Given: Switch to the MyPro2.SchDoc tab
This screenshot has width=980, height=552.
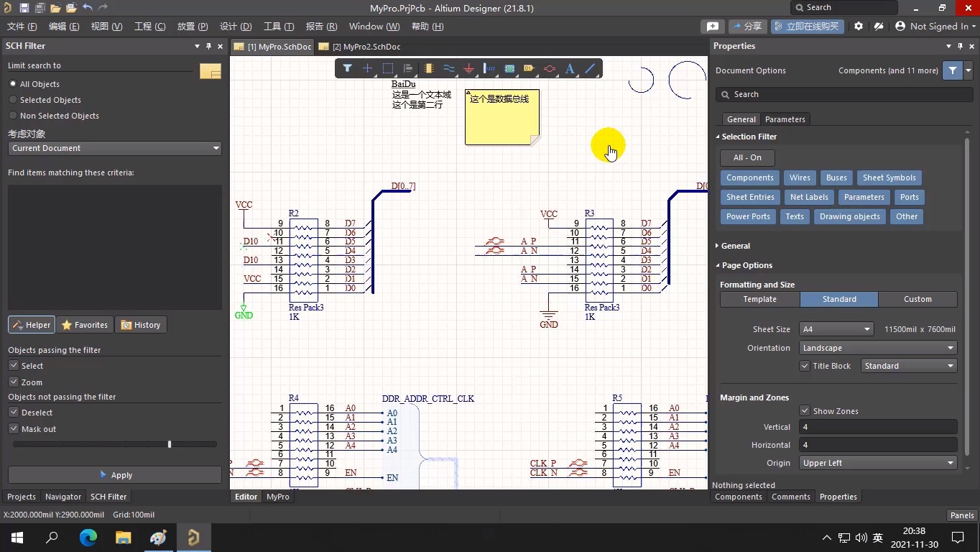Looking at the screenshot, I should 366,47.
